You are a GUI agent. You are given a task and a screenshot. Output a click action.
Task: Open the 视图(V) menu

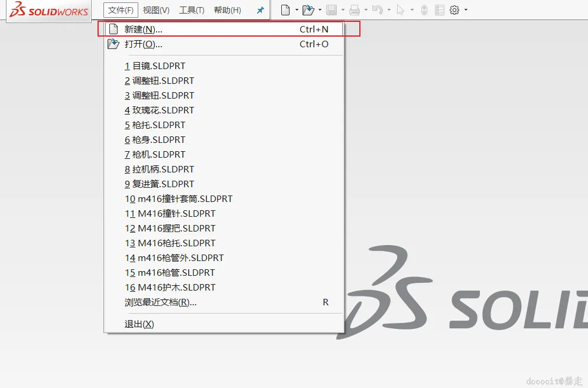click(156, 10)
